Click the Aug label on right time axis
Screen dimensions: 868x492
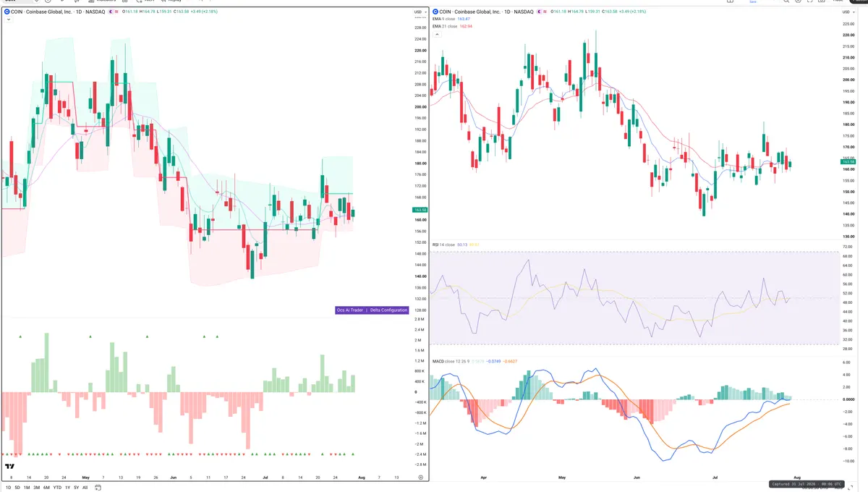(x=797, y=478)
